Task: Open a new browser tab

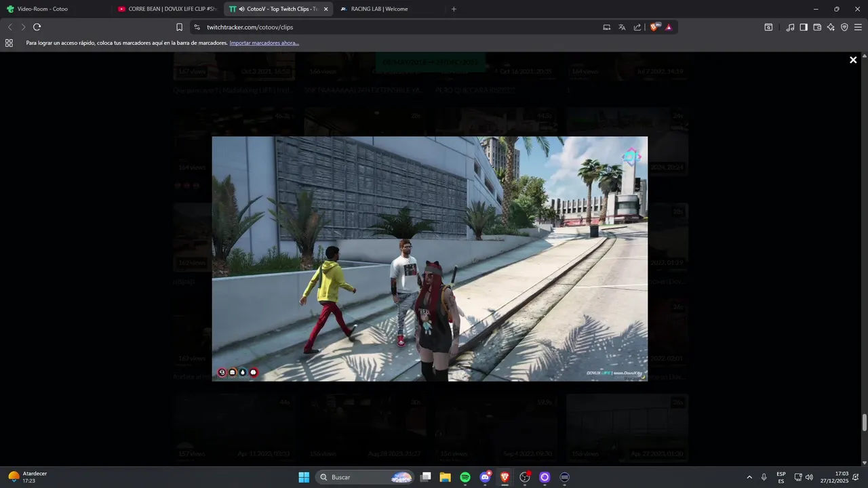Action: pos(454,9)
